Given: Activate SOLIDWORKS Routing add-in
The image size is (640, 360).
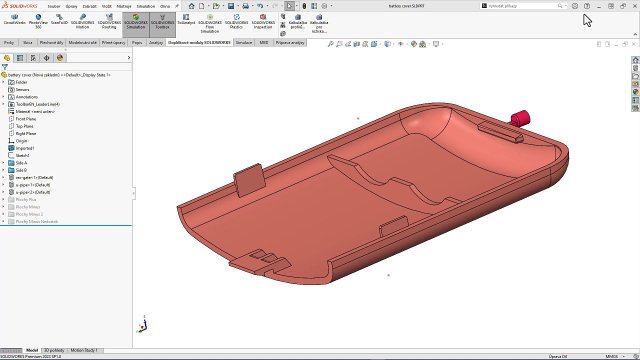Looking at the screenshot, I should coord(109,21).
